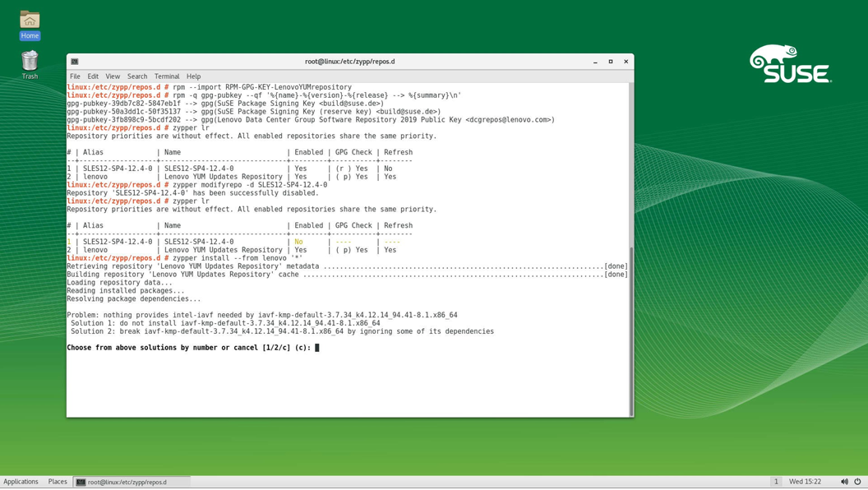Open the Edit menu

[x=93, y=76]
